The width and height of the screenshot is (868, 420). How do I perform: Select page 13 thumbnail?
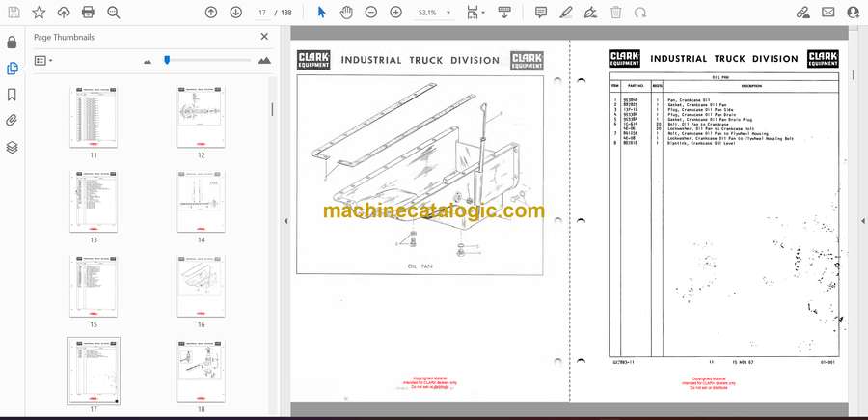coord(94,202)
